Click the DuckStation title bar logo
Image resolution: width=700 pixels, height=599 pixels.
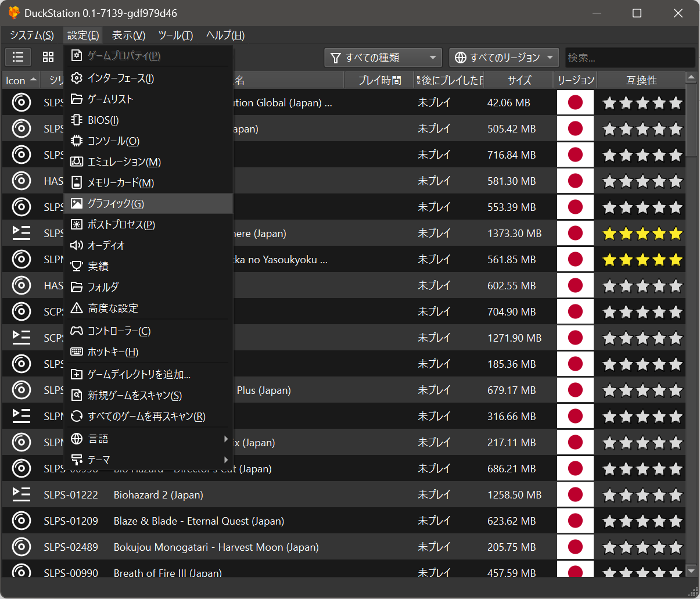(14, 13)
